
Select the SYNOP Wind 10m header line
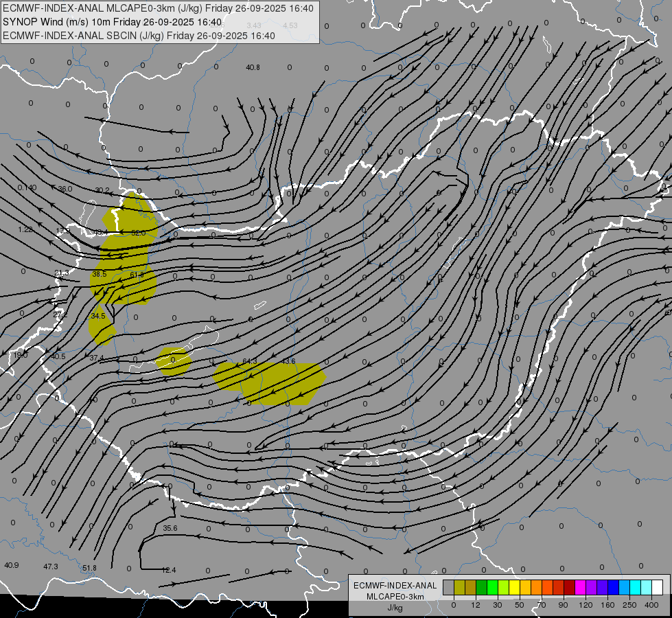pos(113,22)
